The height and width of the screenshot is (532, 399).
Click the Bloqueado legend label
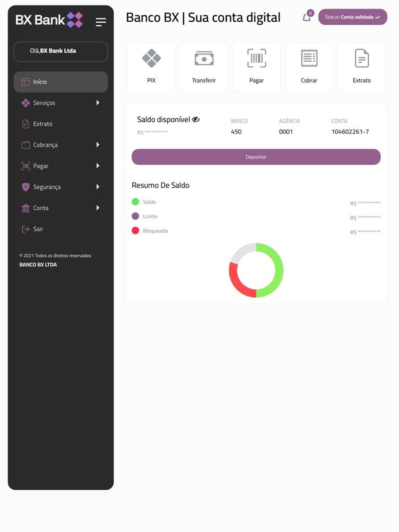(155, 231)
